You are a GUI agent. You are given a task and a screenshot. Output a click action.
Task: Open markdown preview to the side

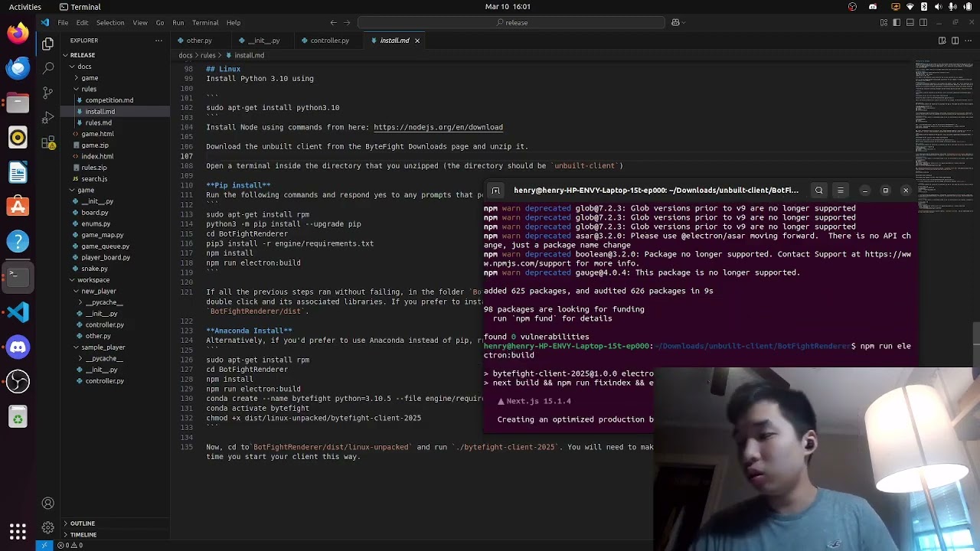pyautogui.click(x=942, y=41)
